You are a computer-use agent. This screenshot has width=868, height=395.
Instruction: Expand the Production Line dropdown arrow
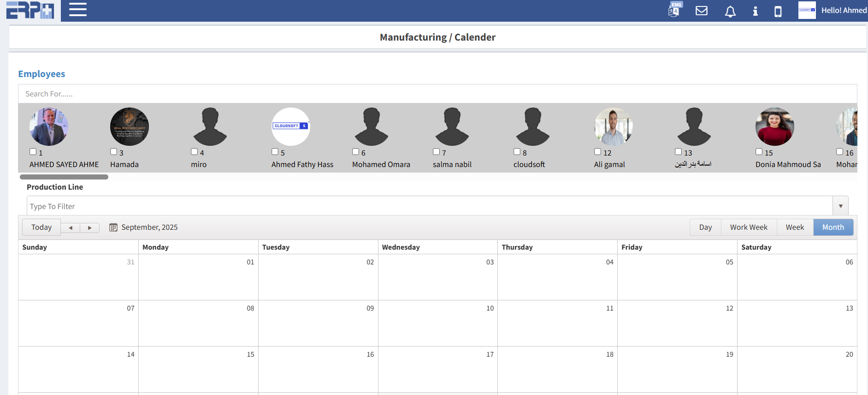(x=840, y=206)
